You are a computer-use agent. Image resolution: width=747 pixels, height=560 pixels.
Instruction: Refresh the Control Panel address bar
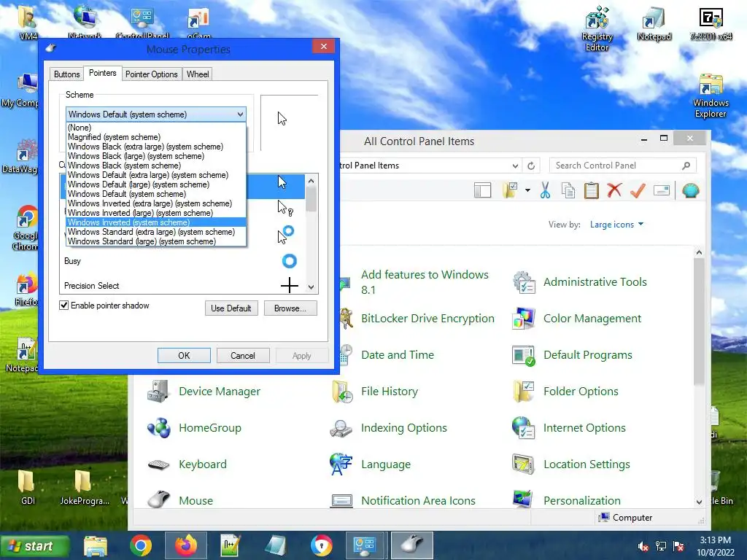(531, 166)
